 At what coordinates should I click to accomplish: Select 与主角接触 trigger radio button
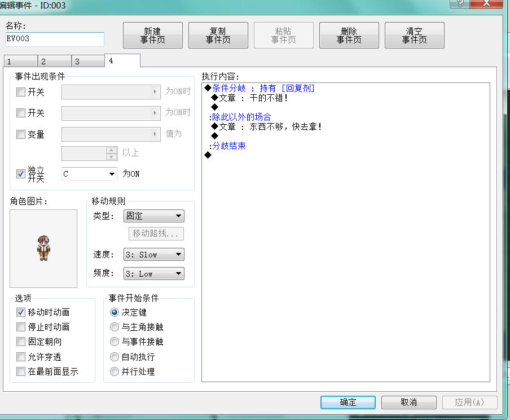point(115,327)
